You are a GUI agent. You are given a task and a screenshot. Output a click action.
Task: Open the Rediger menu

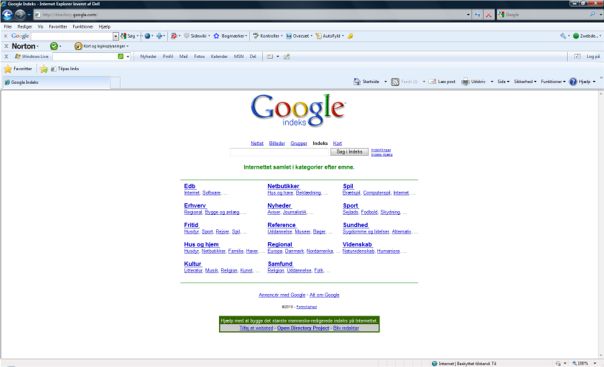click(x=25, y=27)
